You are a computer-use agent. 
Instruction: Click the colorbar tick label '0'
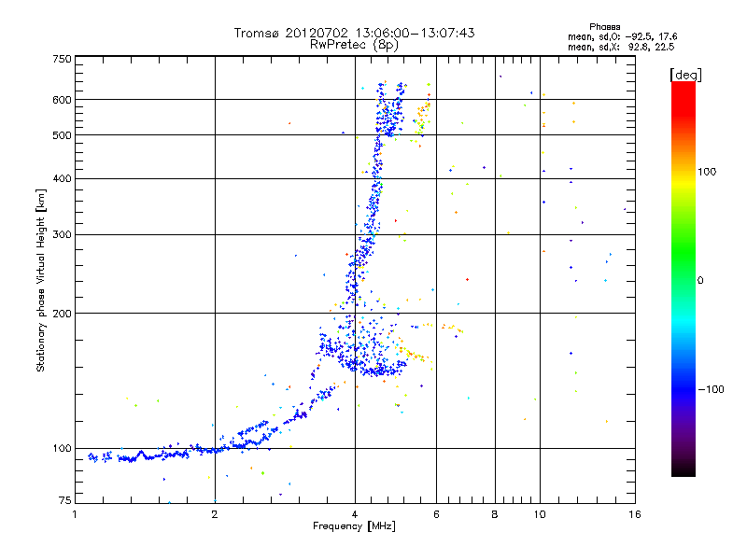click(700, 281)
